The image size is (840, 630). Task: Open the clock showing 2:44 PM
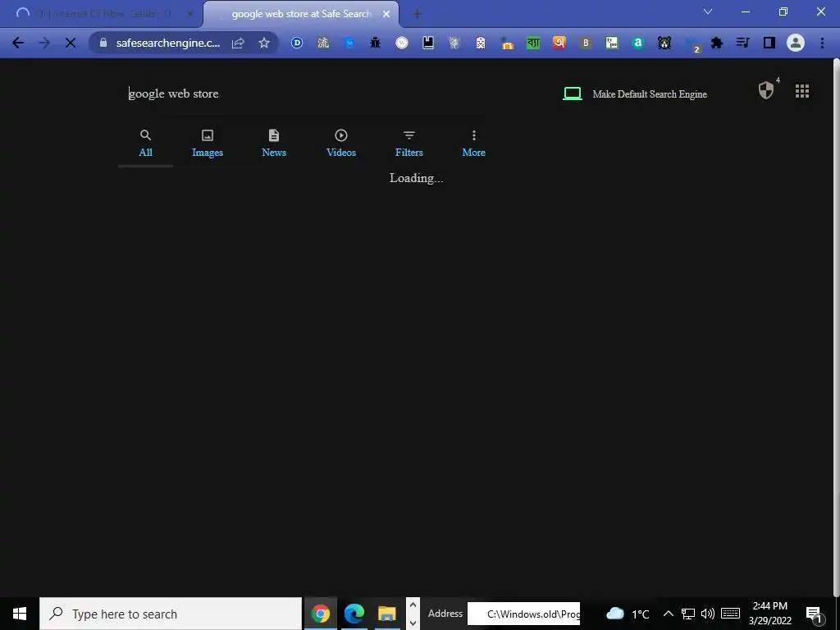coord(769,614)
